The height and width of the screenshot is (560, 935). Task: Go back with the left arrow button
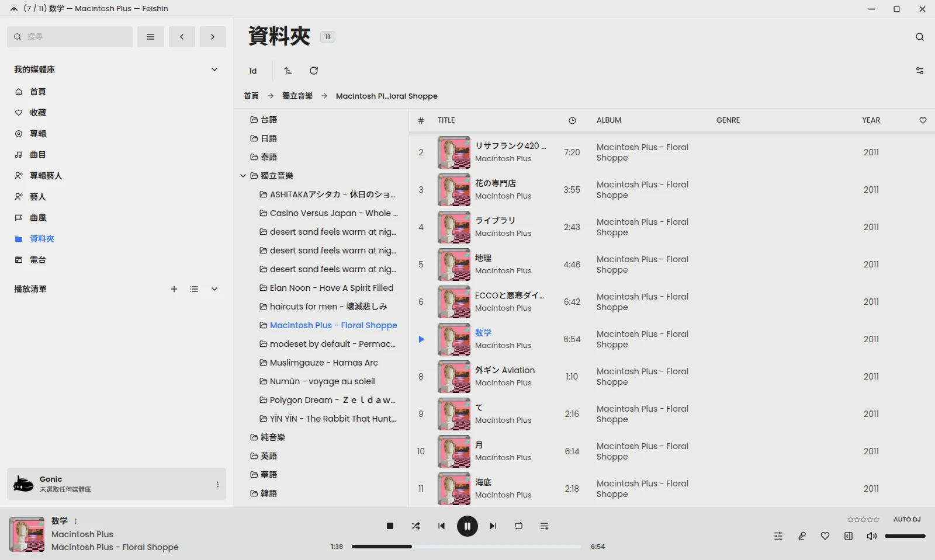(182, 37)
